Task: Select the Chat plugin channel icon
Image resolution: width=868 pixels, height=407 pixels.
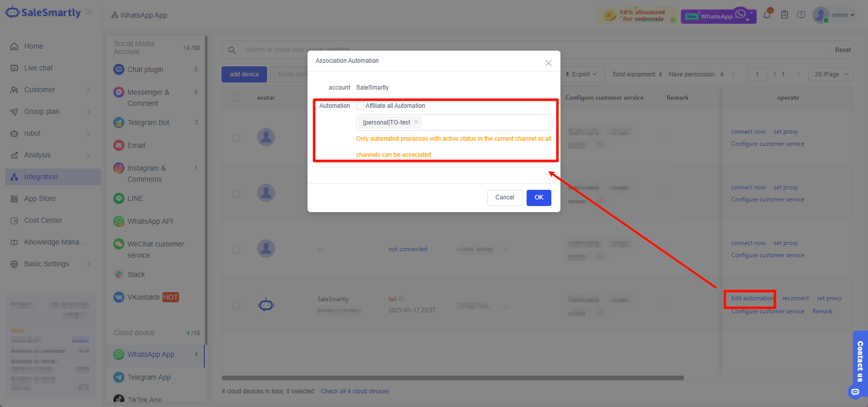Action: tap(119, 69)
